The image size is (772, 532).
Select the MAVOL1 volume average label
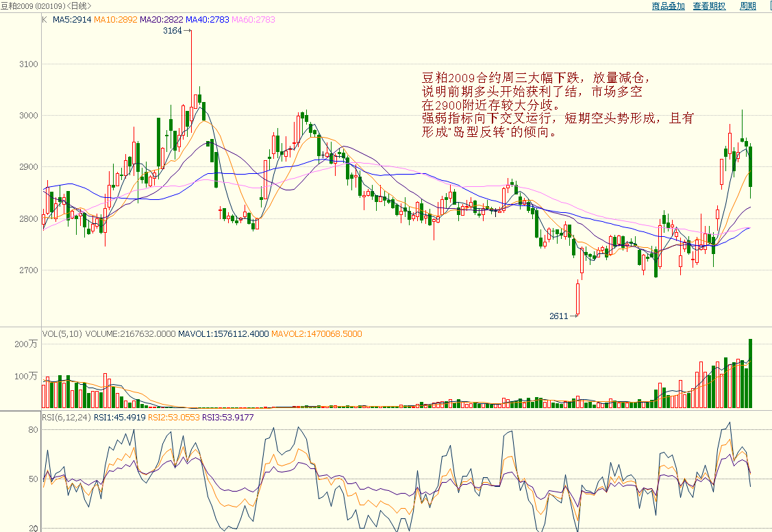coord(223,334)
